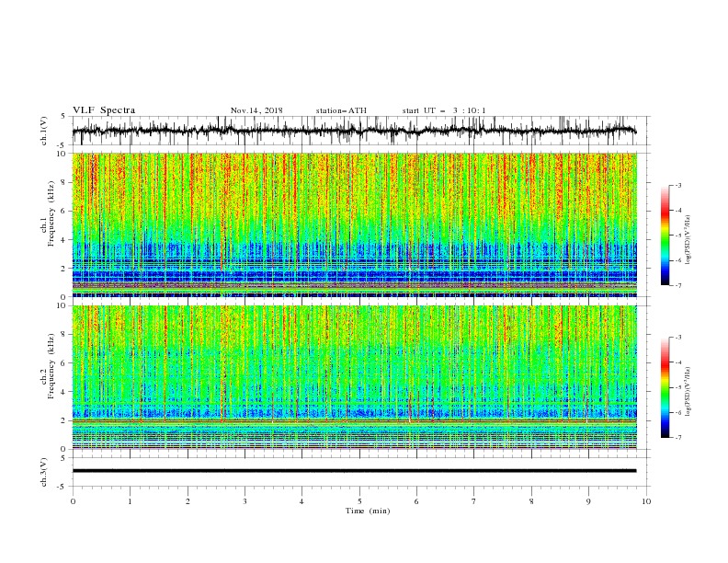This screenshot has height=563, width=728.
Task: Click the ch.2 spectrogram color scale bar
Action: click(x=665, y=387)
